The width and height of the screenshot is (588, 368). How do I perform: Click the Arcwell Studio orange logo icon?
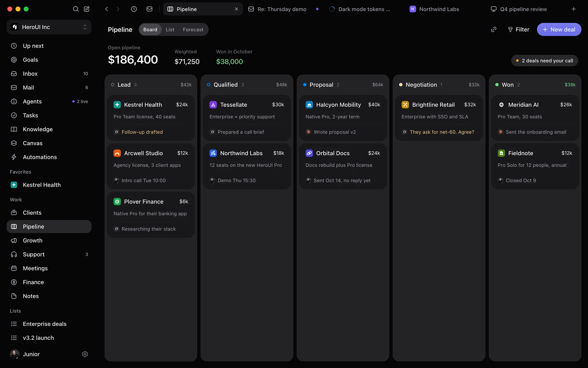(117, 153)
